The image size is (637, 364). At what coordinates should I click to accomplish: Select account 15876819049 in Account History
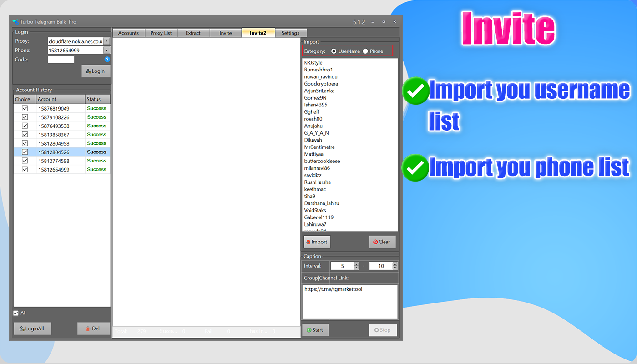coord(54,108)
